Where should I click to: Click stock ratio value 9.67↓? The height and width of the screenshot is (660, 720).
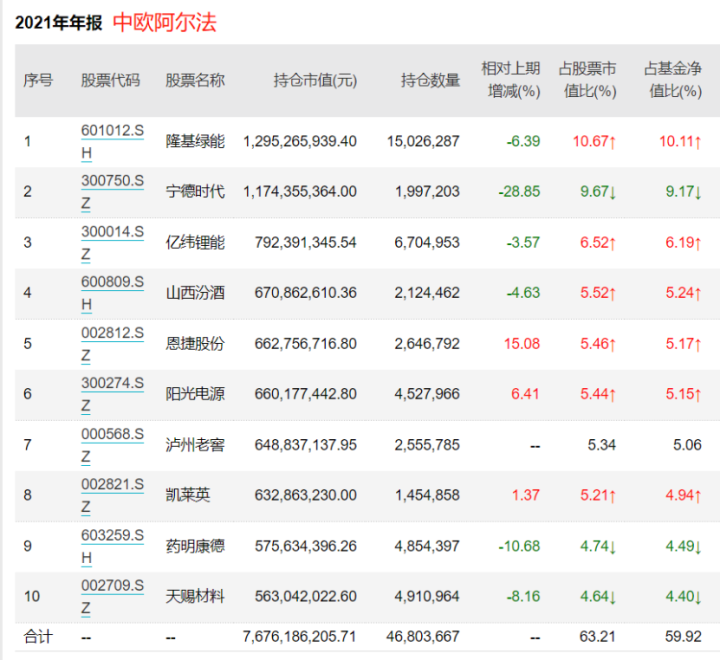click(598, 192)
